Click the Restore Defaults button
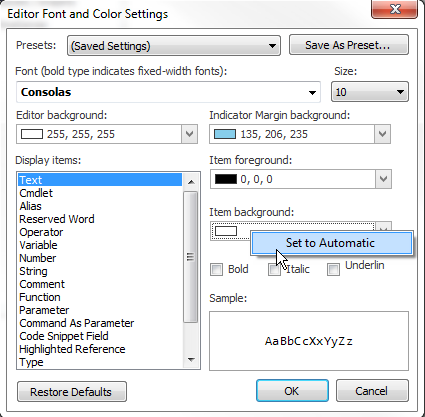This screenshot has height=417, width=425. [72, 392]
